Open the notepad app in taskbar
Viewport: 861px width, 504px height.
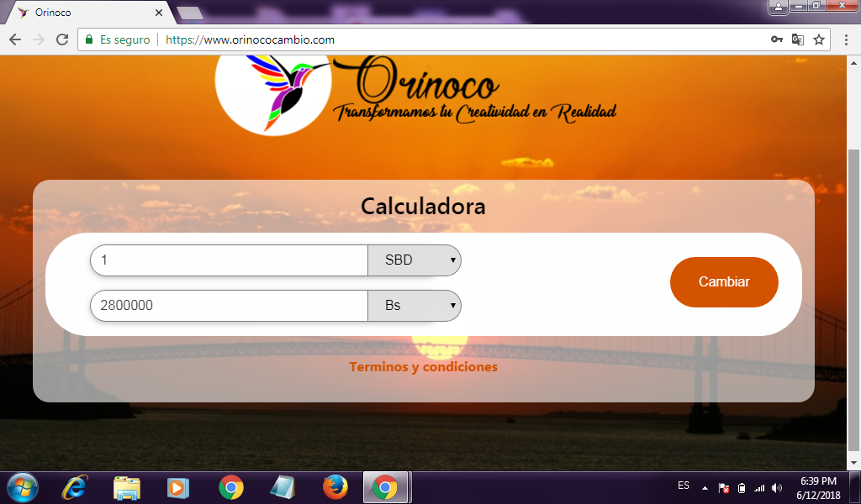tap(283, 487)
